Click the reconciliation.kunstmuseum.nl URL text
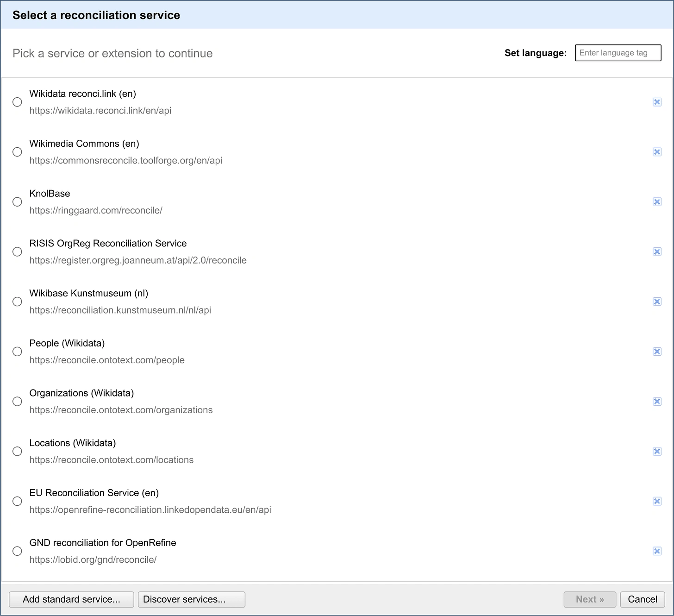674x616 pixels. click(x=120, y=310)
